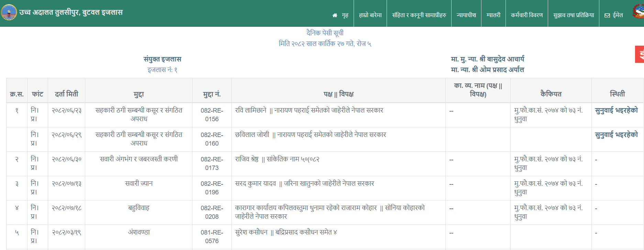Click case number 082-RE-0156

tap(212, 115)
